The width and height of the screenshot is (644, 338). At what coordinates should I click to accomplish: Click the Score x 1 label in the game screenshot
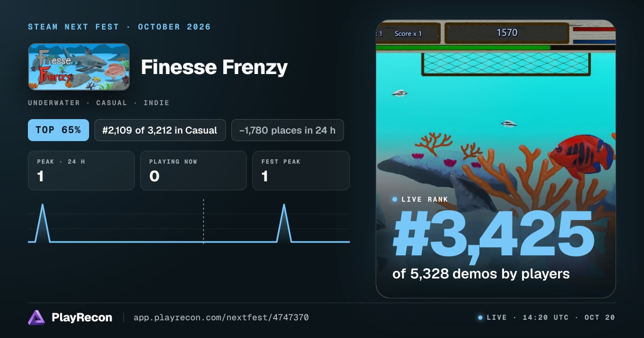tap(408, 33)
